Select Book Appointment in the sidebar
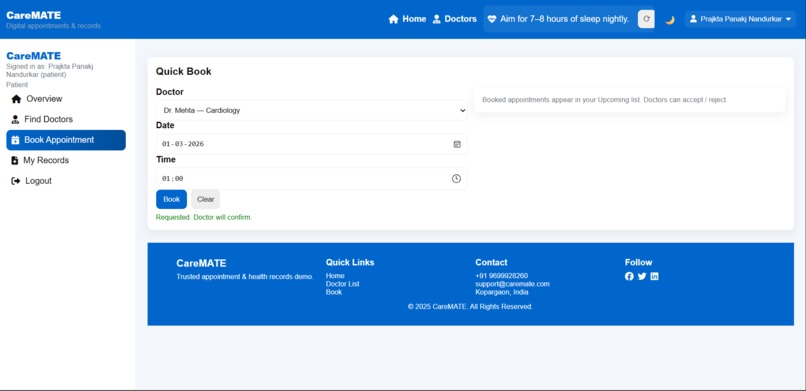Viewport: 806px width, 391px height. click(x=66, y=140)
